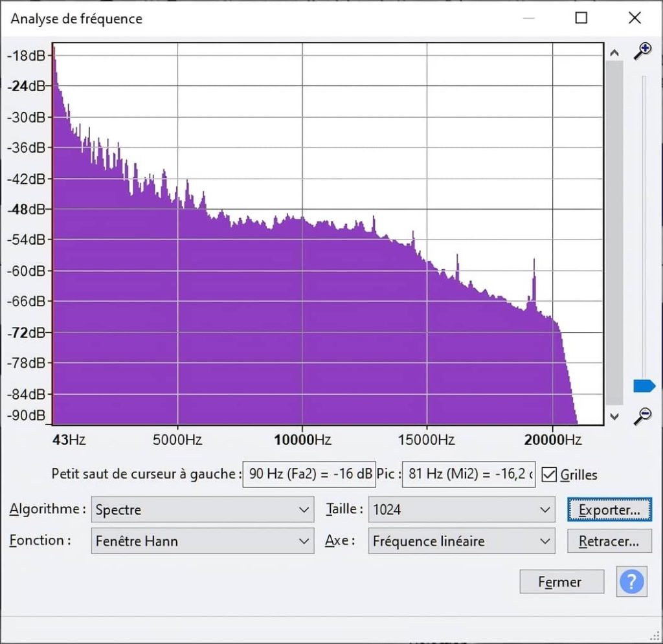Click the blue vertical zoom slider
Viewport: 663px width, 644px height.
(x=643, y=385)
